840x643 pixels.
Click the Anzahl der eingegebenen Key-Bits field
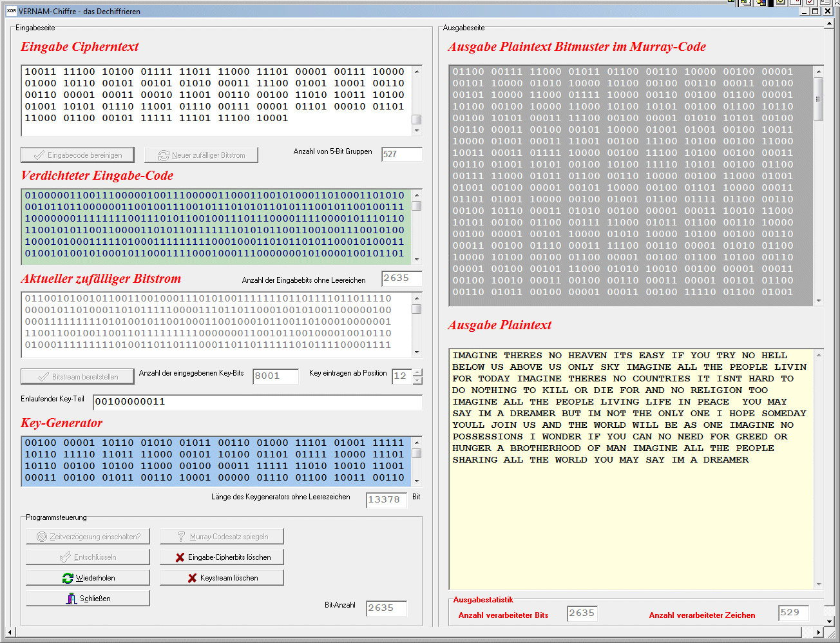click(276, 376)
